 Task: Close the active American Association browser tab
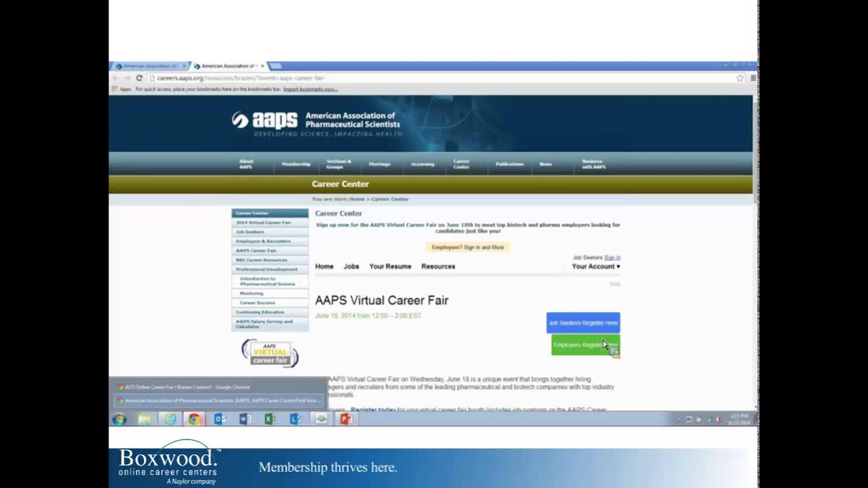click(262, 66)
